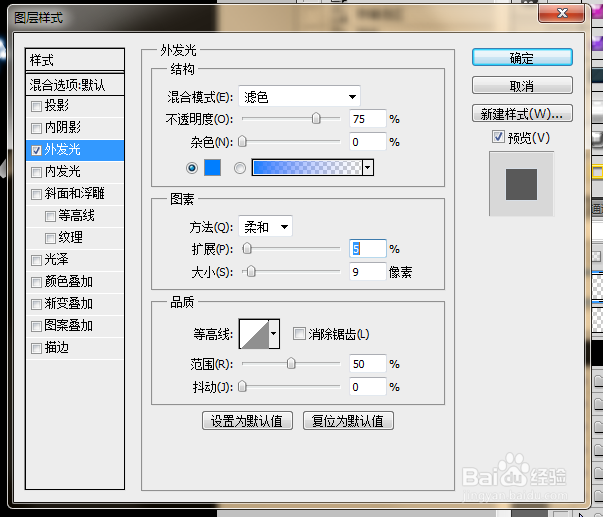Viewport: 603px width, 517px height.
Task: Enable the 投影 (Drop Shadow) checkbox
Action: (x=36, y=106)
